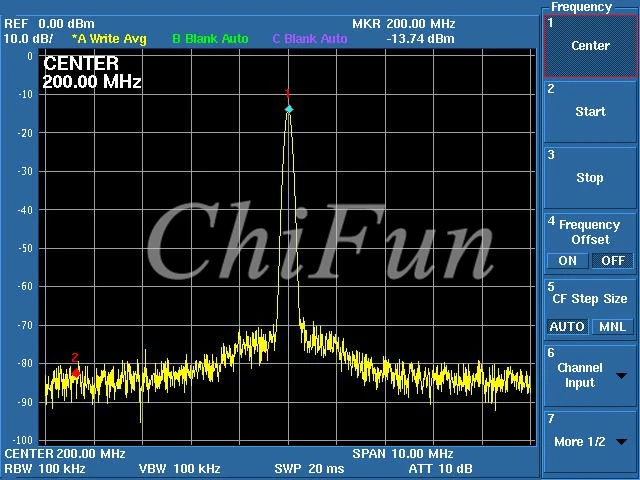The height and width of the screenshot is (480, 640).
Task: Select the Stop frequency softkey
Action: coord(590,178)
